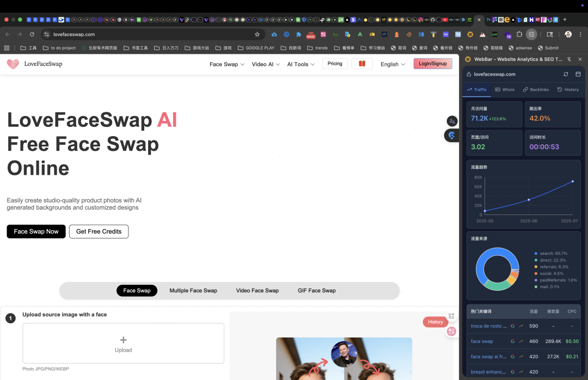The image size is (588, 380).
Task: Switch to the Traffic tab in WebBar
Action: click(x=476, y=90)
